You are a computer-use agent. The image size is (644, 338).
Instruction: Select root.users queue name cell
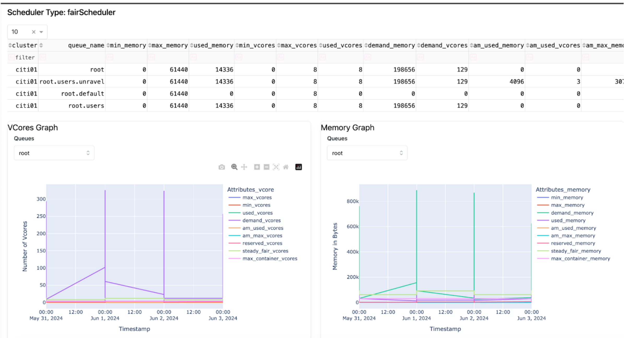pos(72,106)
